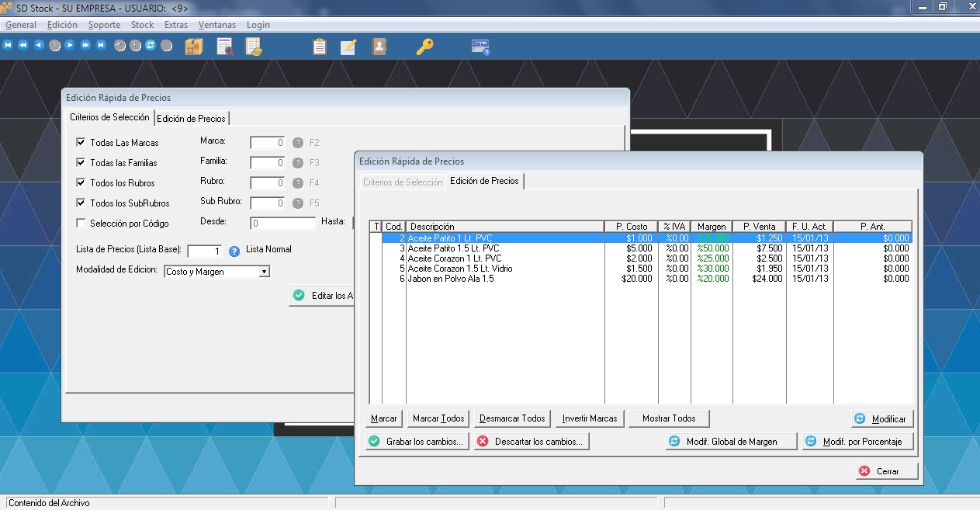The height and width of the screenshot is (510, 980).
Task: Open the contact address book icon
Action: [x=379, y=47]
